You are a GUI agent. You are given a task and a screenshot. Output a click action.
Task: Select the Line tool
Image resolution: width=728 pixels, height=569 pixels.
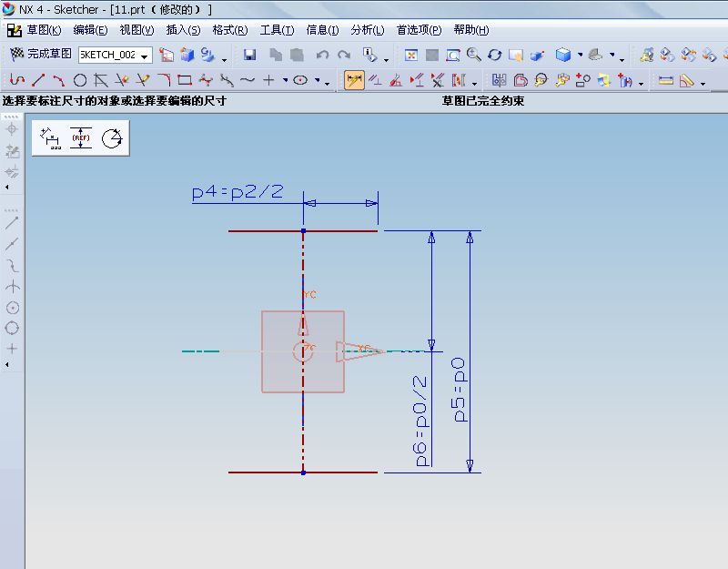click(x=38, y=80)
